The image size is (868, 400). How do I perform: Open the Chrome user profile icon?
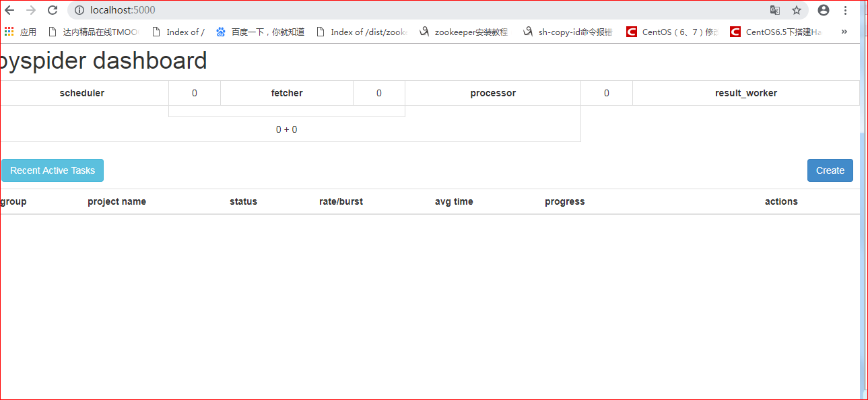coord(823,10)
